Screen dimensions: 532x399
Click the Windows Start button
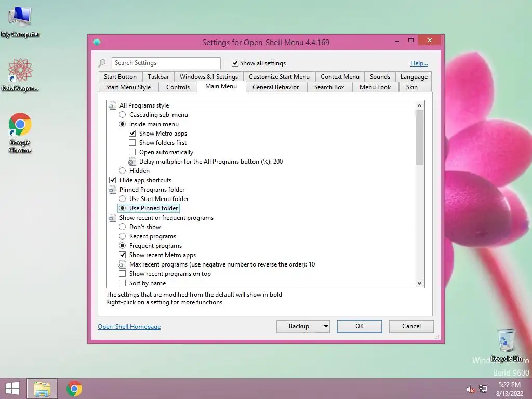pos(12,389)
